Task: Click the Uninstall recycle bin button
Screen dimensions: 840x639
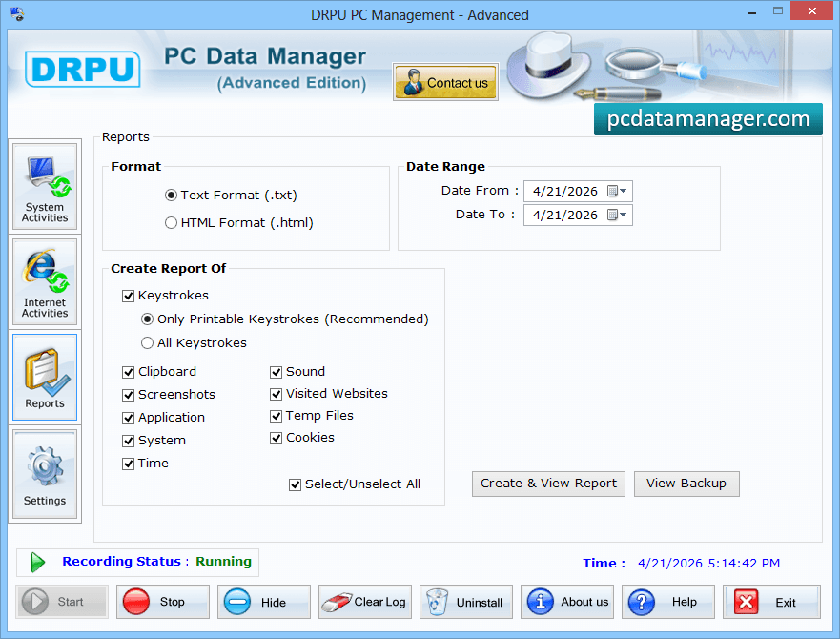Action: point(466,602)
